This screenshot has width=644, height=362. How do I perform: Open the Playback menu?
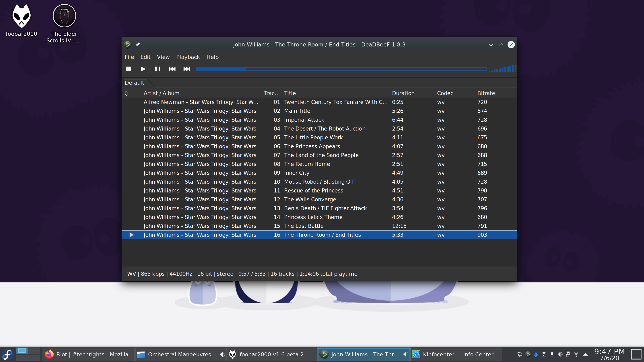click(188, 57)
